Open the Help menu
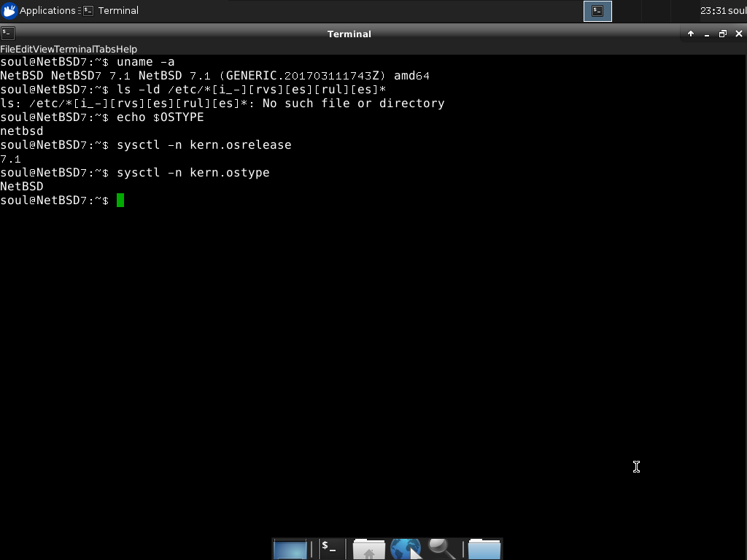The image size is (747, 560). pyautogui.click(x=127, y=49)
